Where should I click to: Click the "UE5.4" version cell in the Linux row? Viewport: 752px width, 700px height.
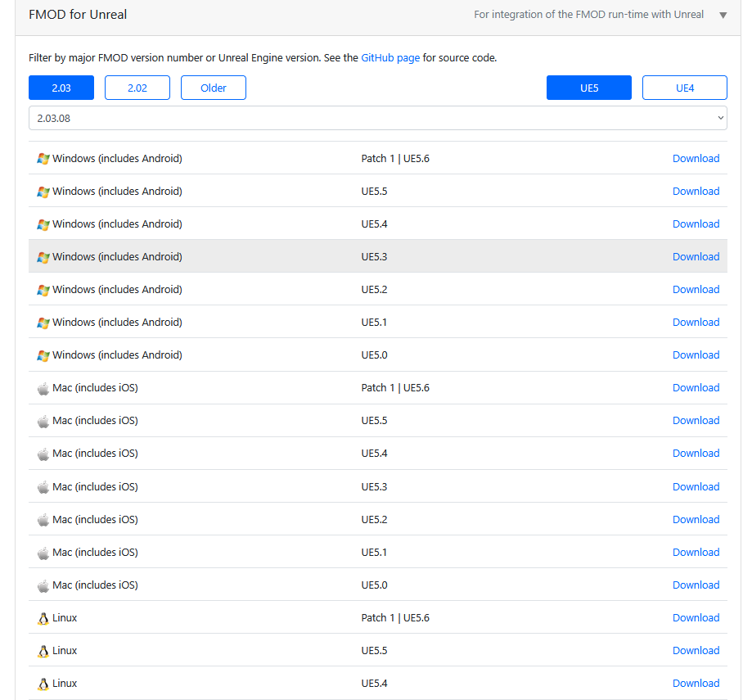click(x=374, y=683)
